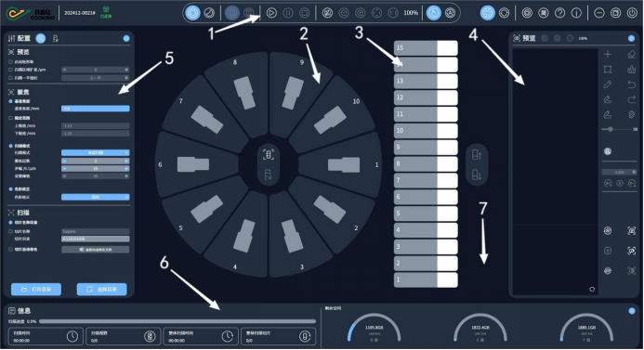The height and width of the screenshot is (350, 644).
Task: Click the document icon next to the 配置 header icons
Action: point(56,38)
